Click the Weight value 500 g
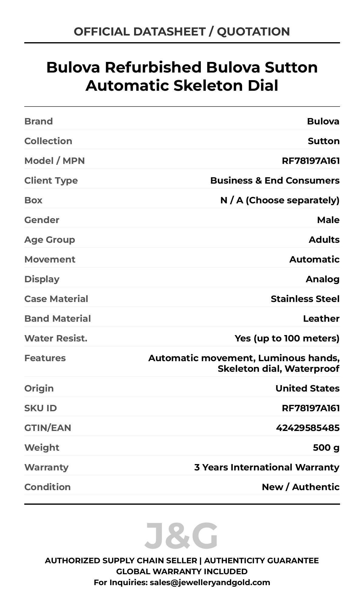Viewport: 364px width, 607px height. pyautogui.click(x=326, y=447)
